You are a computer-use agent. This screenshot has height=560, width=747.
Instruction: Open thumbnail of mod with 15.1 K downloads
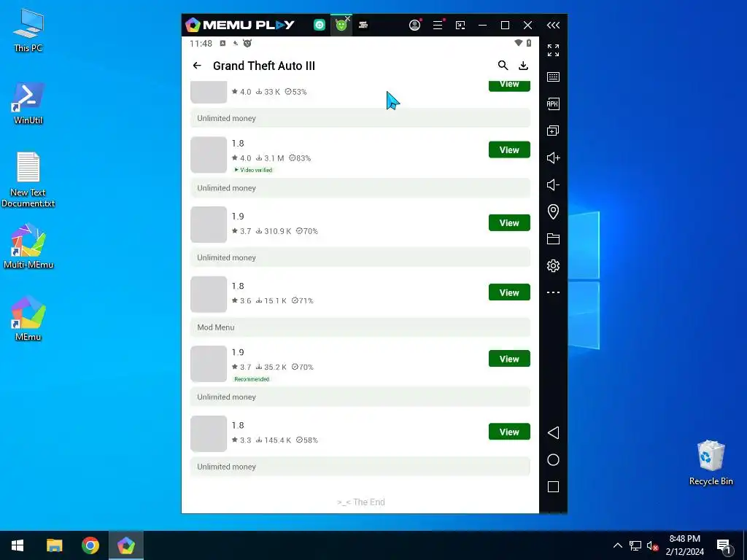(x=209, y=295)
